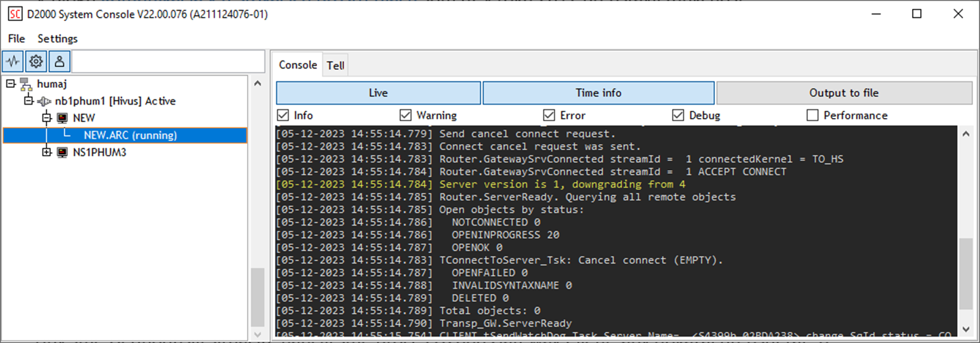Open the Settings menu
Viewport: 980px width, 343px height.
[x=58, y=38]
